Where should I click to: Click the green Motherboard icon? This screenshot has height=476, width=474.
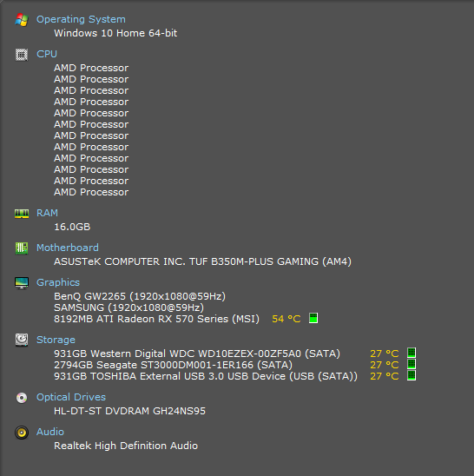pyautogui.click(x=22, y=248)
